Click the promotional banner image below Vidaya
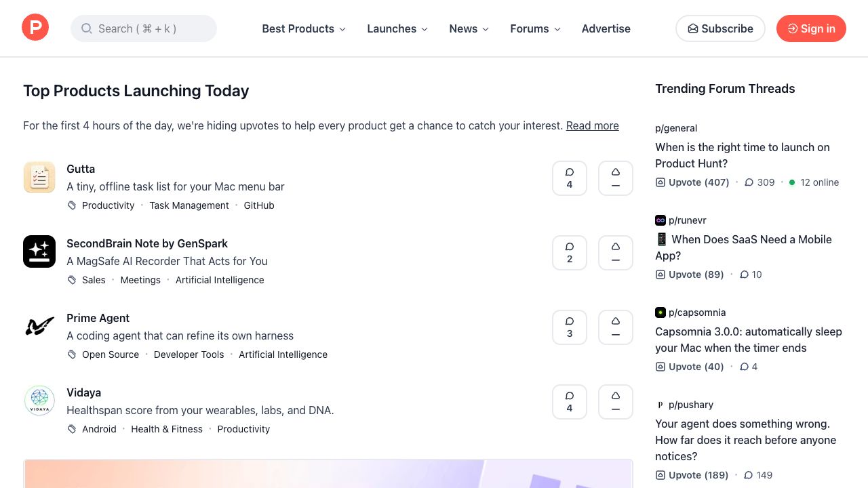This screenshot has height=488, width=868. [328, 474]
